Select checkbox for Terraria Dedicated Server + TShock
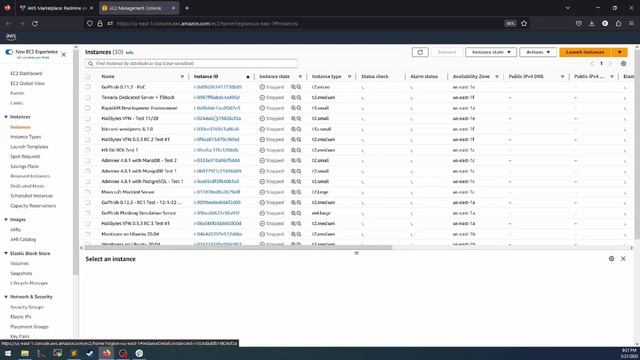 [88, 98]
